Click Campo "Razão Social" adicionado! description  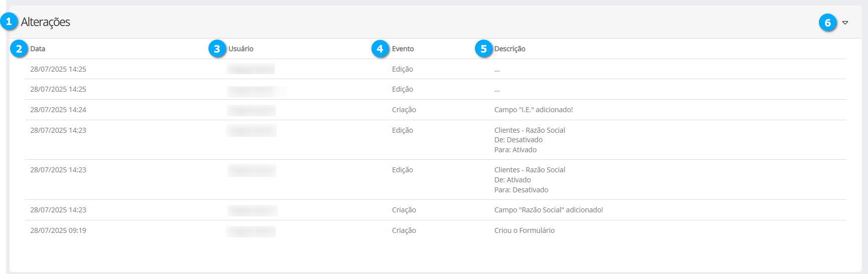(x=548, y=210)
